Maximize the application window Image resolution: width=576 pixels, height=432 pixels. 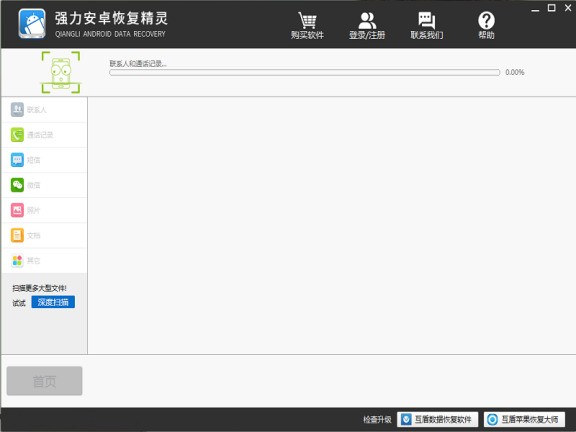551,8
